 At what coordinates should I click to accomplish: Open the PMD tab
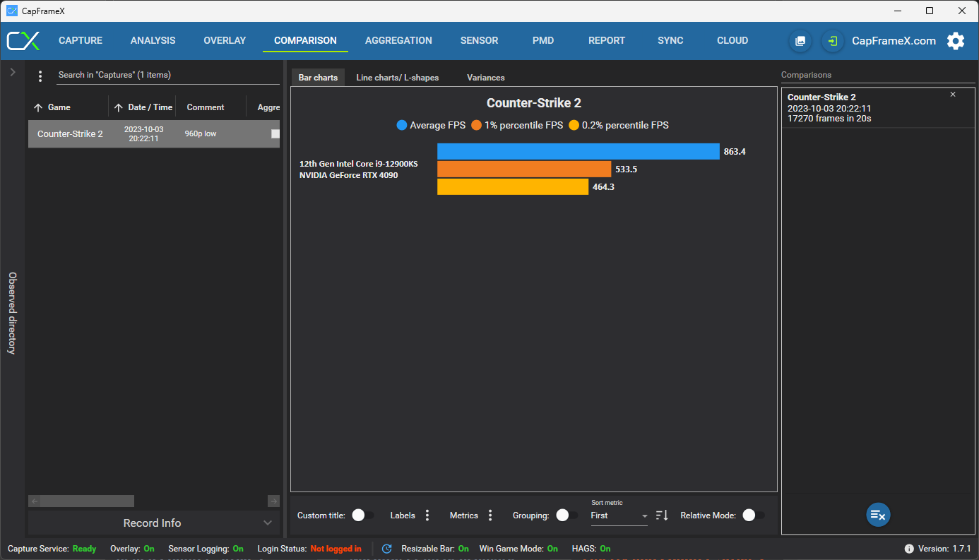543,41
